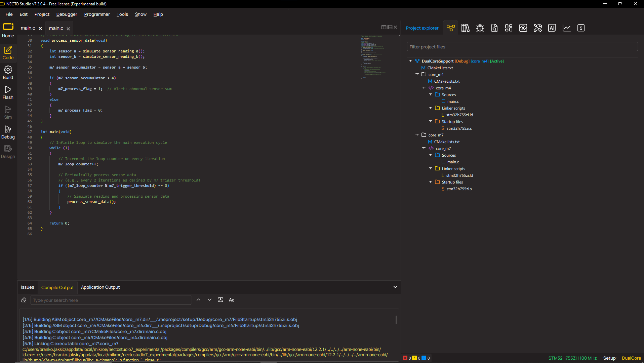Image resolution: width=644 pixels, height=363 pixels.
Task: Collapse Sources folder under core_m7
Action: click(x=431, y=155)
